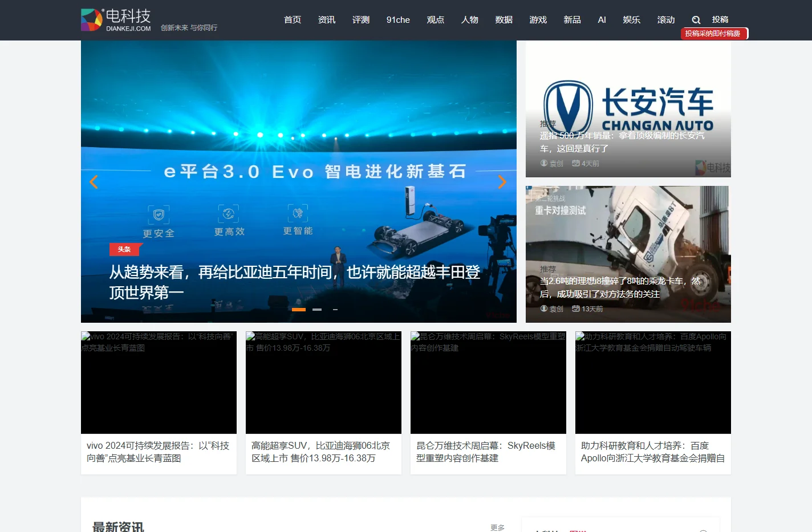Viewport: 812px width, 532px height.
Task: Open the 游戏 menu item
Action: (538, 20)
